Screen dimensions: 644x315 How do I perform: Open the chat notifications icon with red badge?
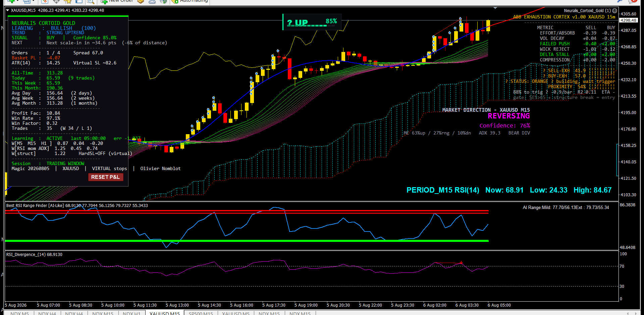click(x=633, y=1)
